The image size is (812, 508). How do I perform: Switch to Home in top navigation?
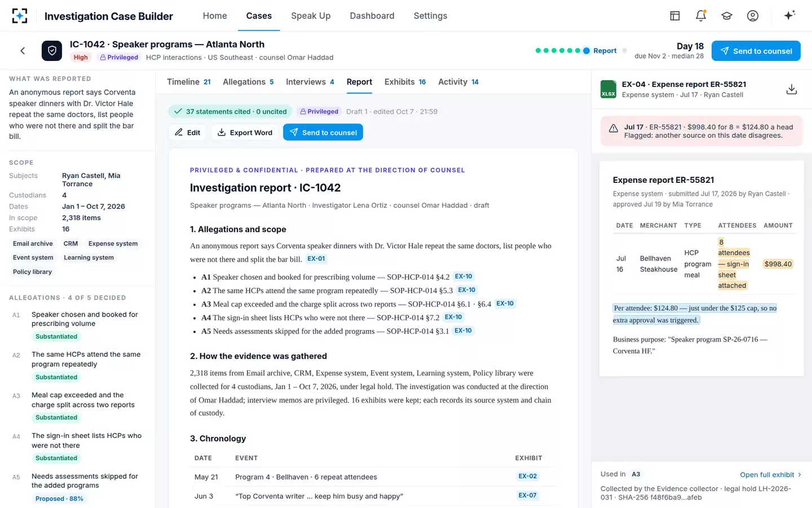click(215, 16)
